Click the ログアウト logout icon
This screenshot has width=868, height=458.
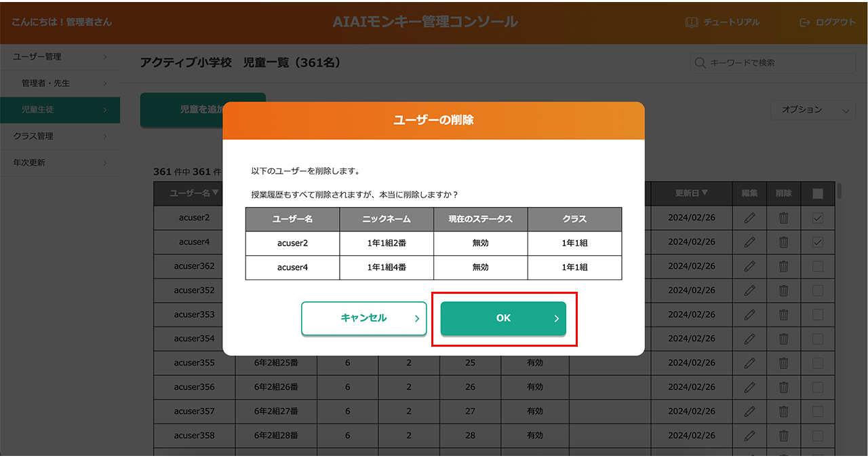(x=805, y=22)
